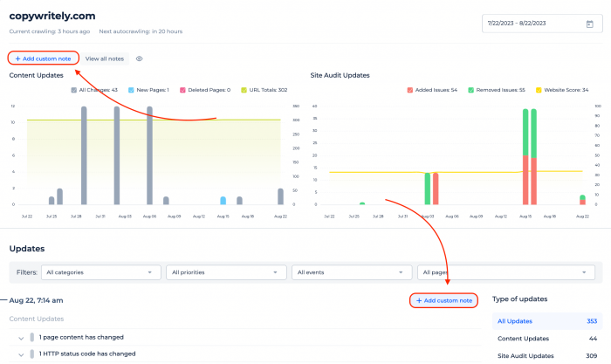Screen dimensions: 611x364
Task: Click the gray bar at Jul 28
Action: tap(84, 155)
